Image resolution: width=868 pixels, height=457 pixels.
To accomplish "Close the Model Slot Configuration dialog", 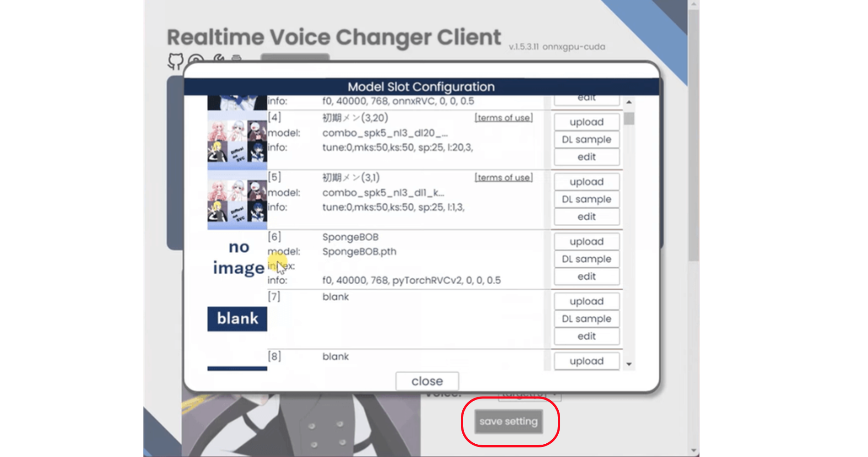I will (x=427, y=381).
